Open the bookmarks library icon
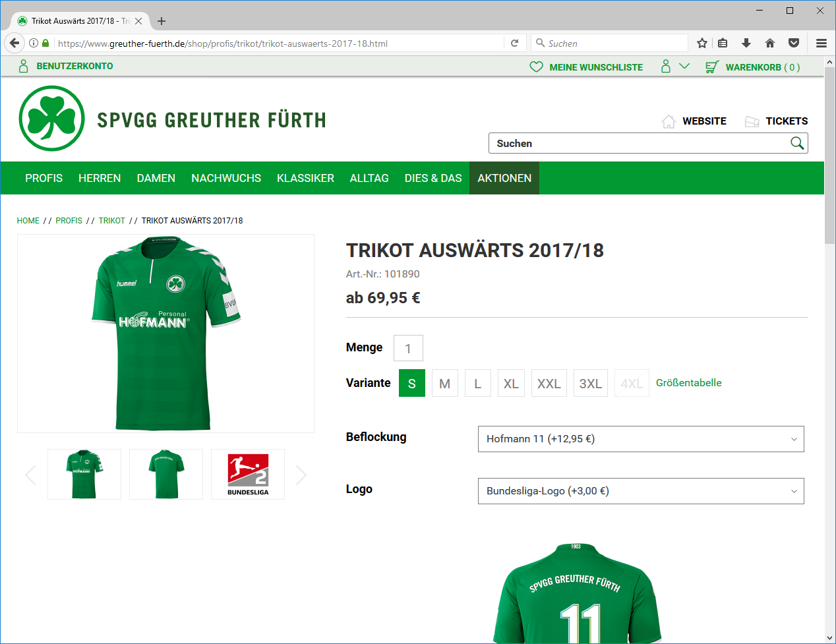 723,43
